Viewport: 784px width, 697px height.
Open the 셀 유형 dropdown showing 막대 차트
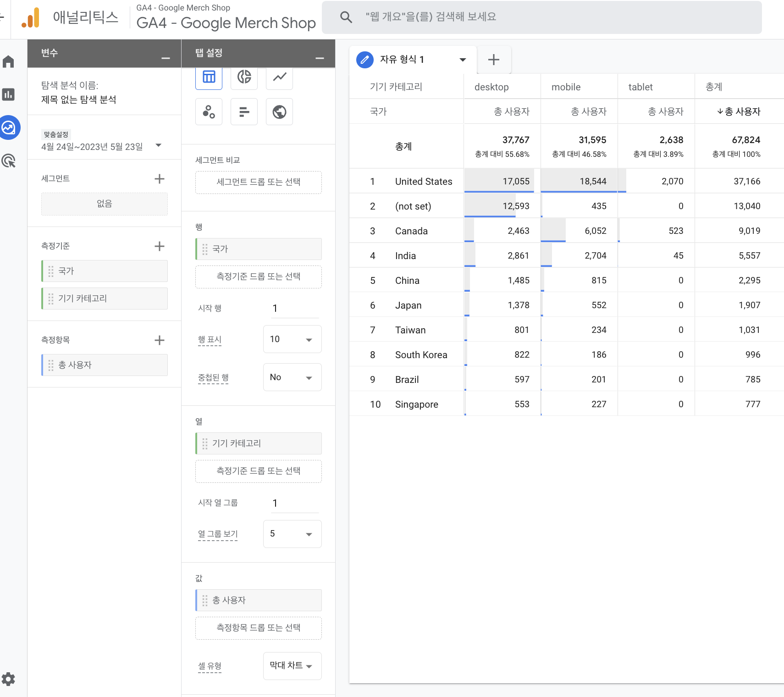click(293, 666)
